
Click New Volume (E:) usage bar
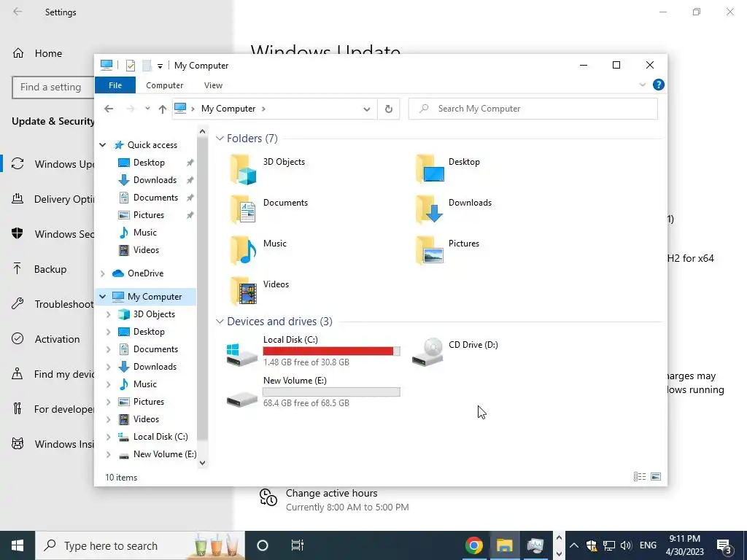(x=331, y=392)
